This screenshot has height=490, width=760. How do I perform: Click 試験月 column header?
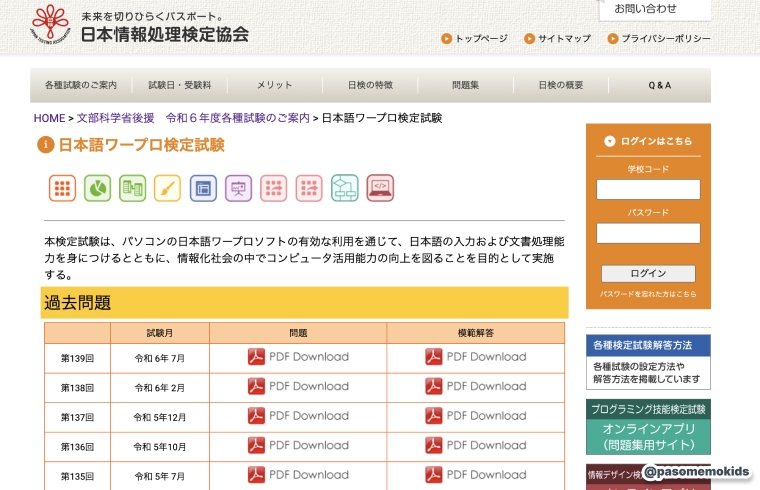point(159,333)
